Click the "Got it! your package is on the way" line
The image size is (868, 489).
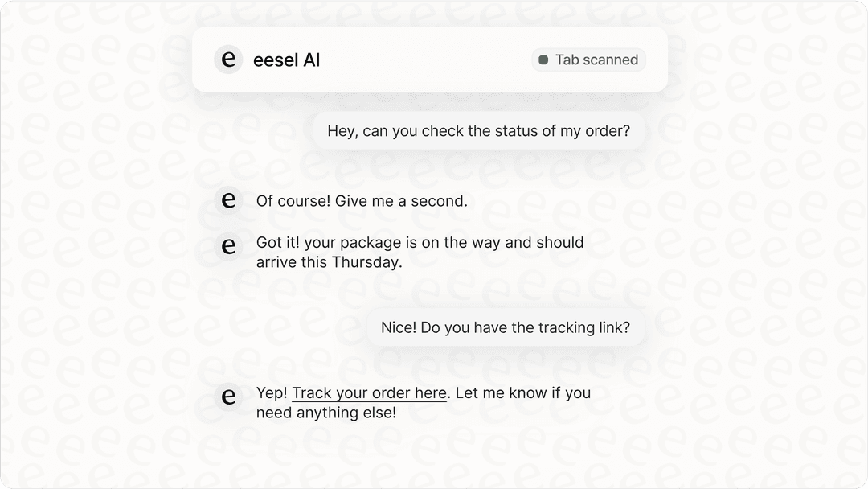point(420,242)
